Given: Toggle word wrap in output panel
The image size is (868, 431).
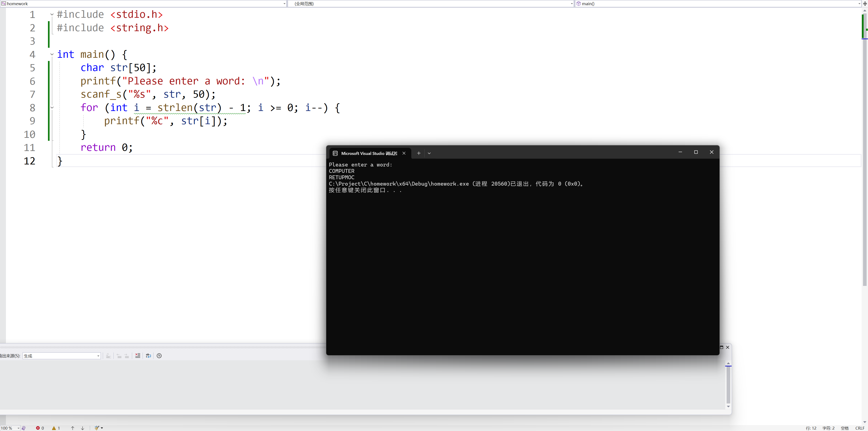Looking at the screenshot, I should 148,355.
